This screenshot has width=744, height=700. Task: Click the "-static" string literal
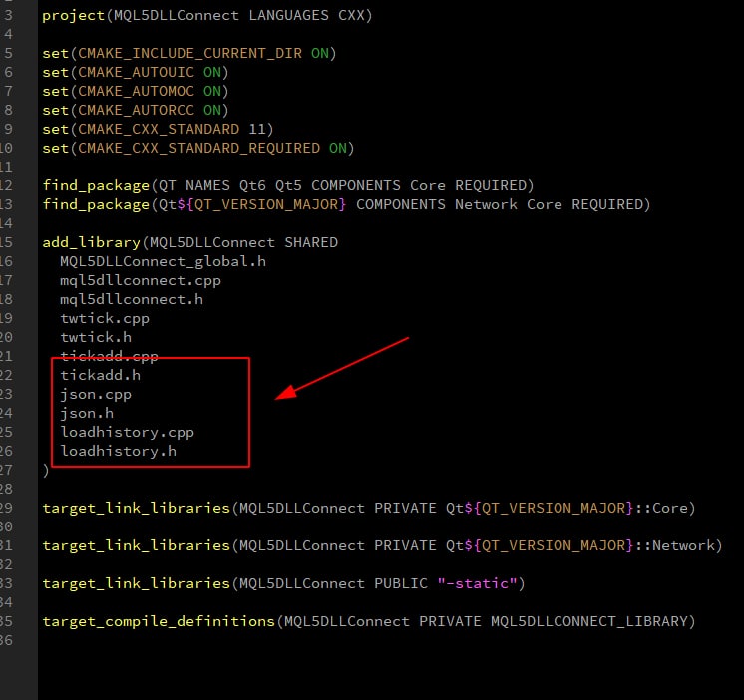click(x=477, y=583)
